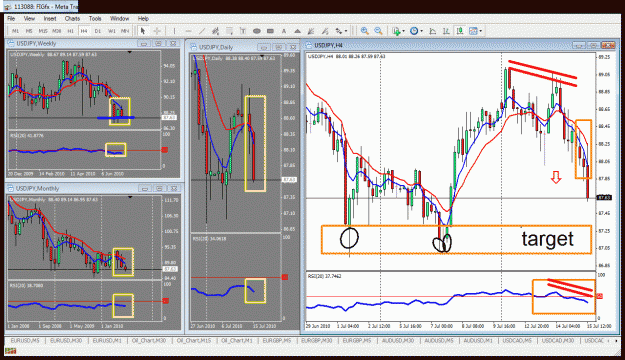Screen dimensions: 625x360
Task: Switch timeframe to M15
Action: point(43,31)
